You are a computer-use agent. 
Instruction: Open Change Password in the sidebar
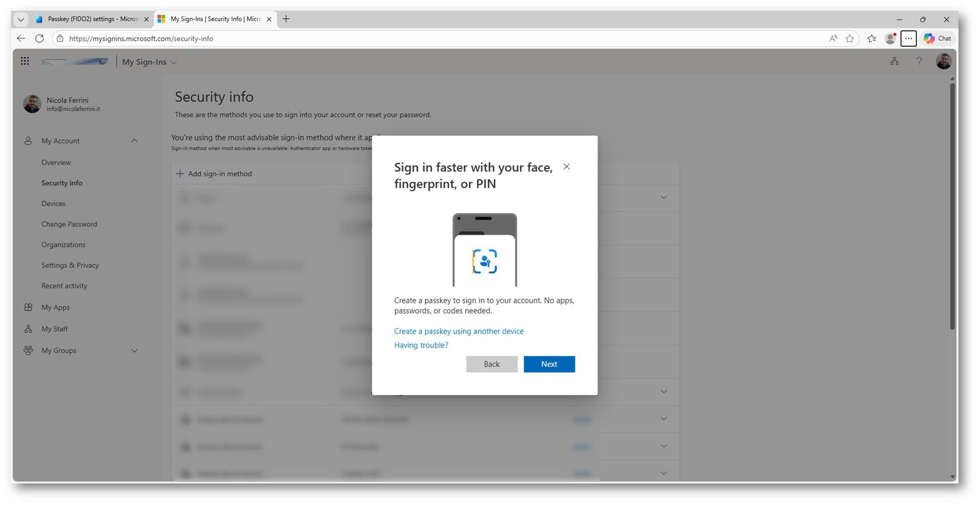69,224
